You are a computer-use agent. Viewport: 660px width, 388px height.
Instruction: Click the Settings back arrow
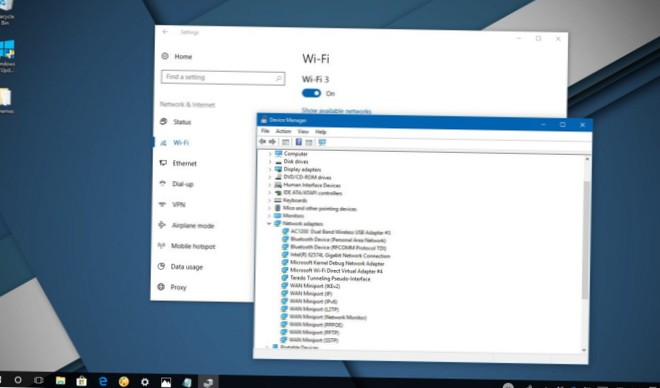pyautogui.click(x=165, y=32)
